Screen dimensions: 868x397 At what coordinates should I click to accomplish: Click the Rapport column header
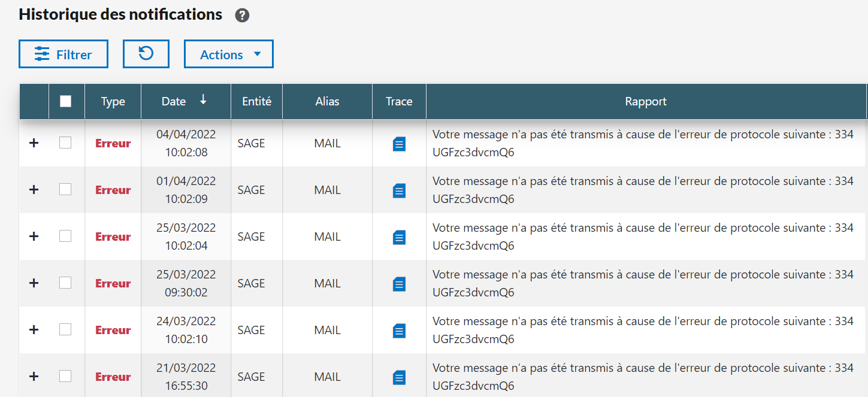(645, 101)
